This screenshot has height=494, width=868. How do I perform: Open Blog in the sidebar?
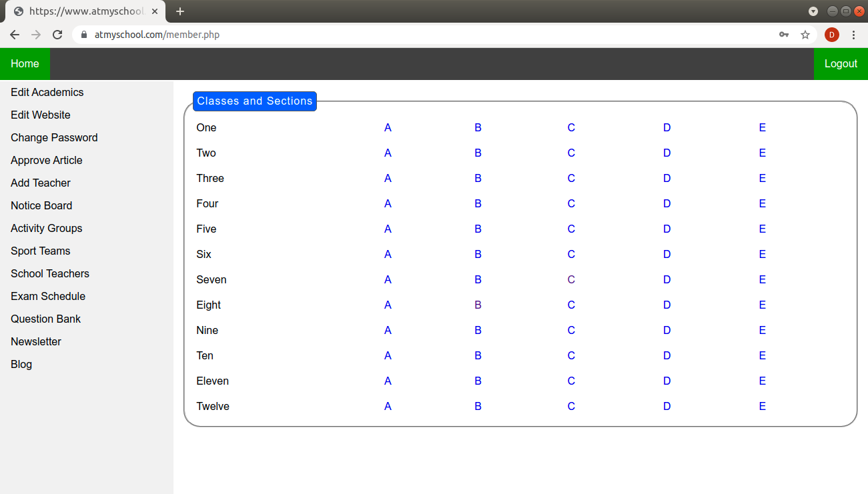pyautogui.click(x=21, y=365)
